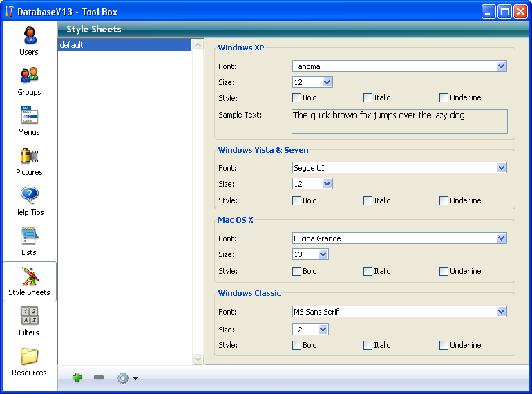Select the default style sheet
Viewport: 532px width, 394px height.
click(123, 45)
